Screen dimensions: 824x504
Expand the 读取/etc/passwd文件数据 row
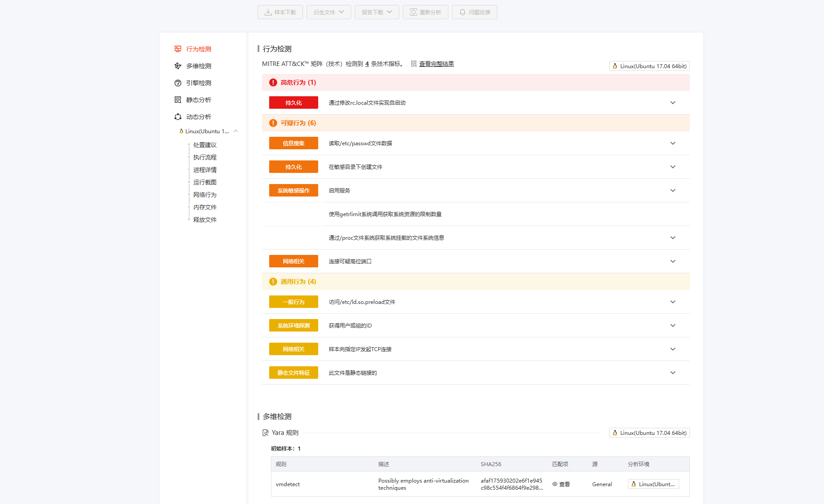pyautogui.click(x=672, y=143)
